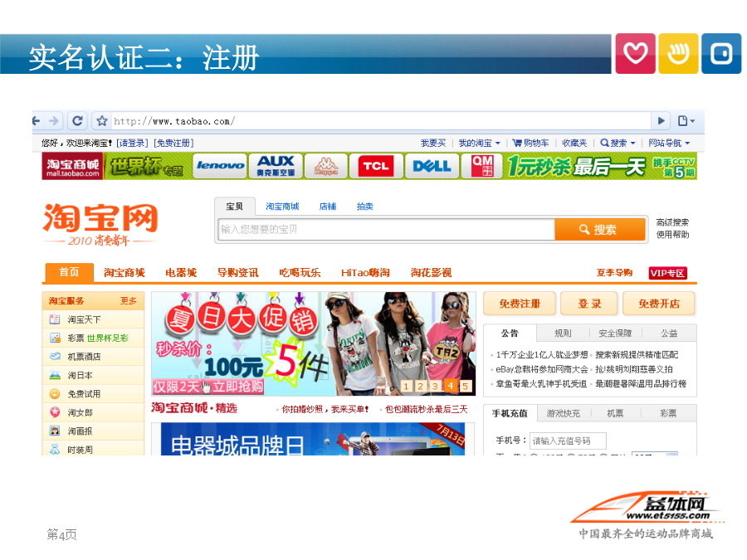Select the 宝贝 search tab
This screenshot has width=747, height=560.
[x=234, y=207]
